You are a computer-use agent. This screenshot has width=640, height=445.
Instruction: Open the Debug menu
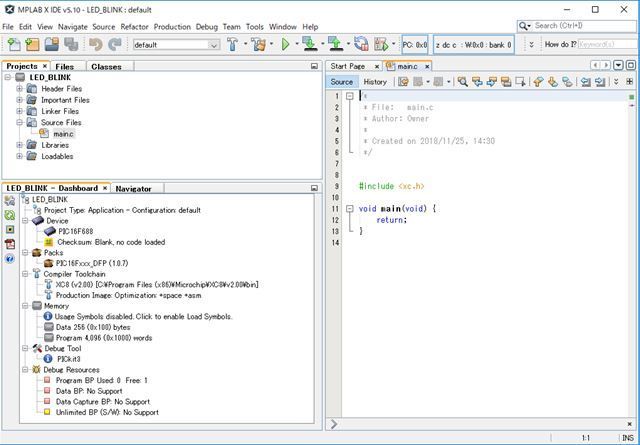[207, 27]
